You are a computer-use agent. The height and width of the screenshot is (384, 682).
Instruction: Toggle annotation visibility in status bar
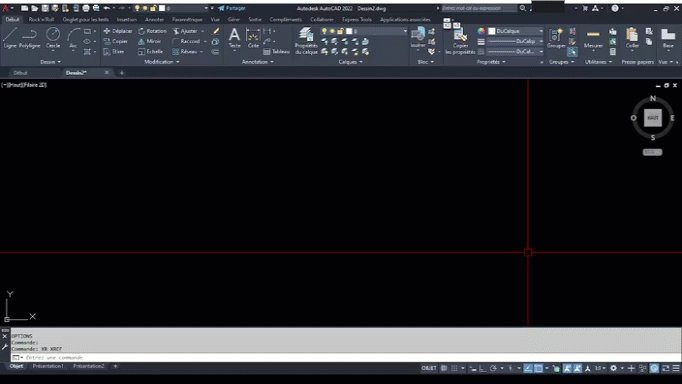point(567,368)
